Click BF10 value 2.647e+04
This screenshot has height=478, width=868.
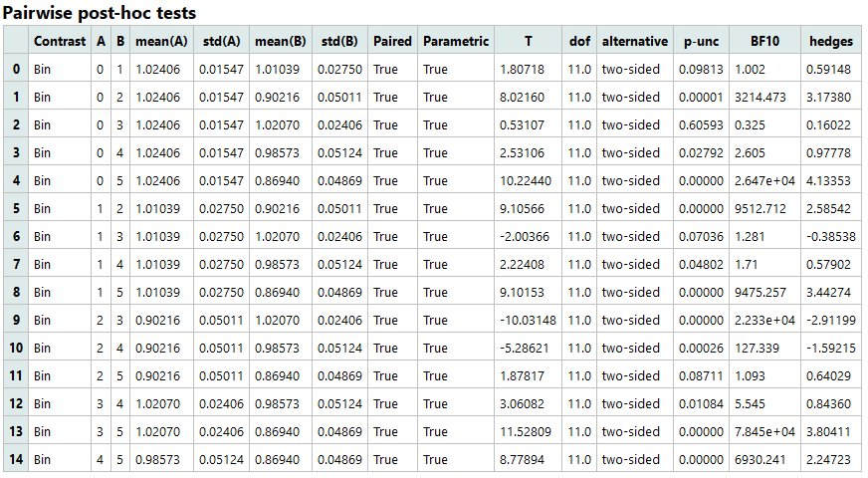click(764, 180)
